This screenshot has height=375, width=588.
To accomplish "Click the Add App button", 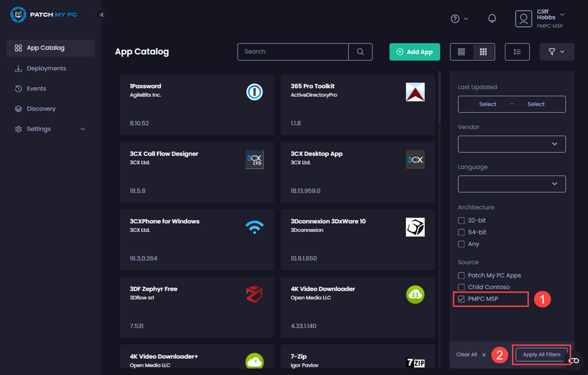I will tap(414, 52).
